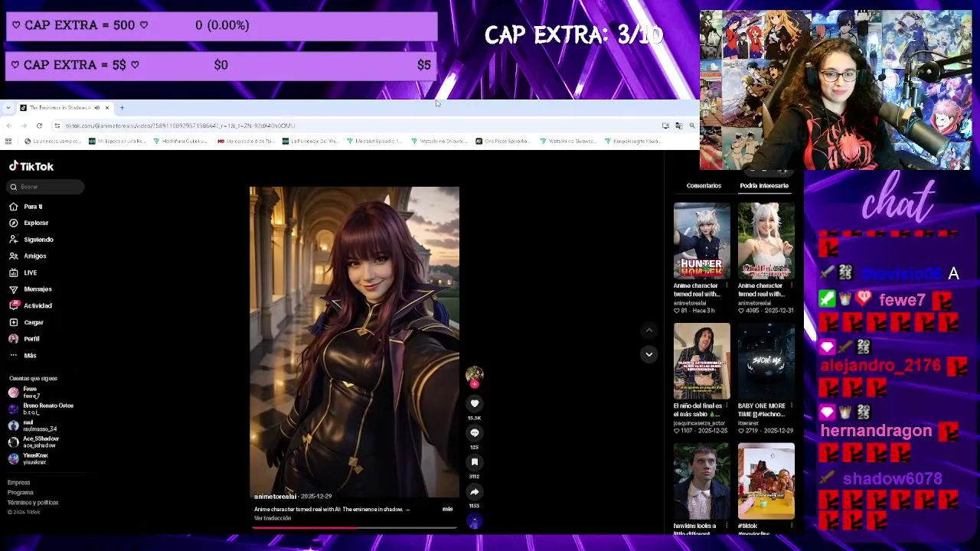Image resolution: width=980 pixels, height=551 pixels.
Task: Like the video with heart icon
Action: pos(474,403)
